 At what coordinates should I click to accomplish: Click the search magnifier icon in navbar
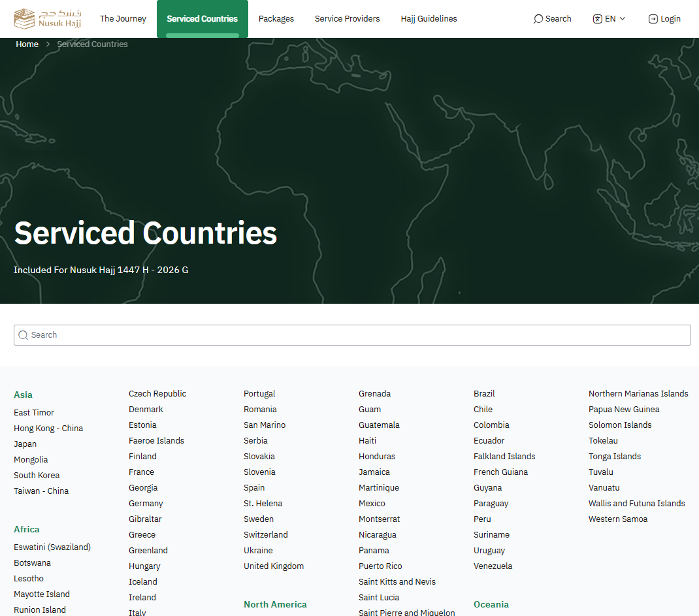[x=538, y=19]
